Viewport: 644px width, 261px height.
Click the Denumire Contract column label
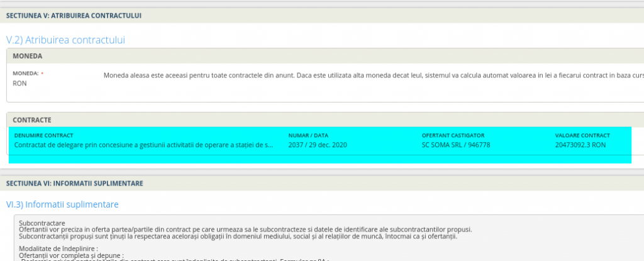point(43,135)
